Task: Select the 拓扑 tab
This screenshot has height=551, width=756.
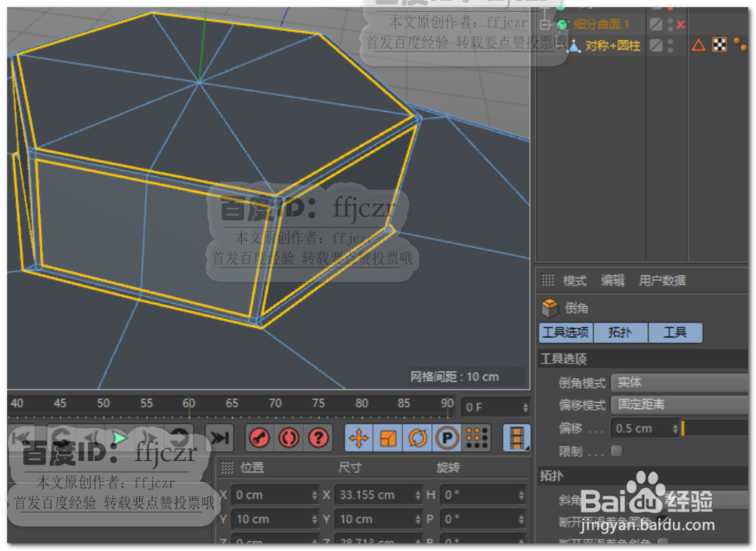Action: [621, 333]
